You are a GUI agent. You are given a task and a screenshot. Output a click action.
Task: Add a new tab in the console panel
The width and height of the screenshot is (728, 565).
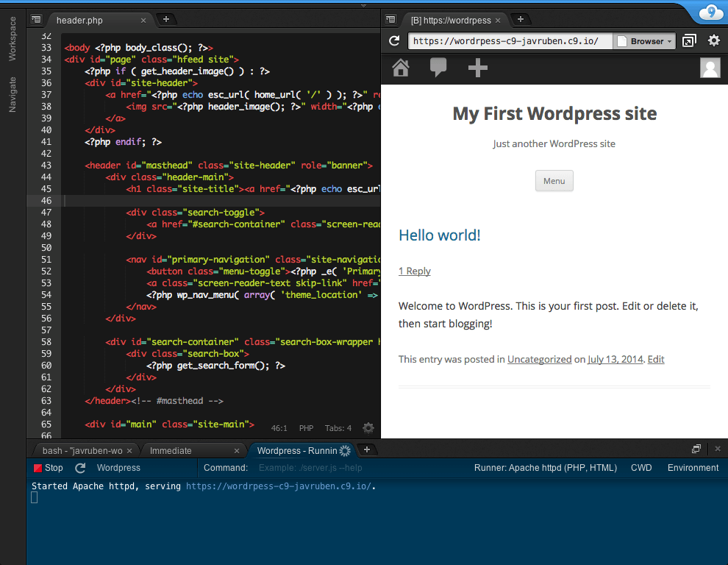pyautogui.click(x=367, y=449)
